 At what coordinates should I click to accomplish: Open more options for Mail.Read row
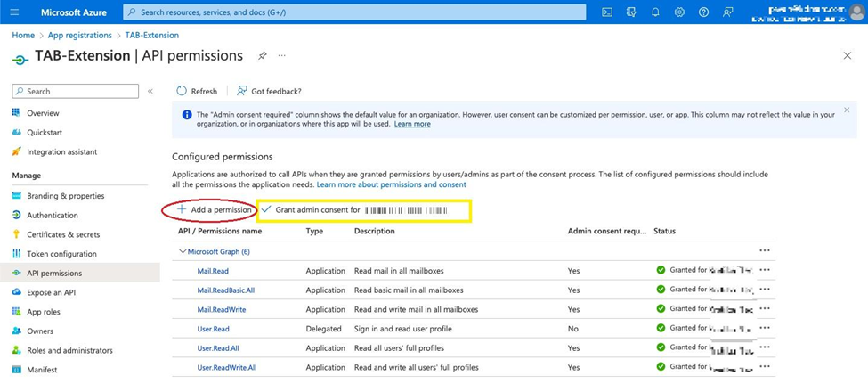click(765, 271)
